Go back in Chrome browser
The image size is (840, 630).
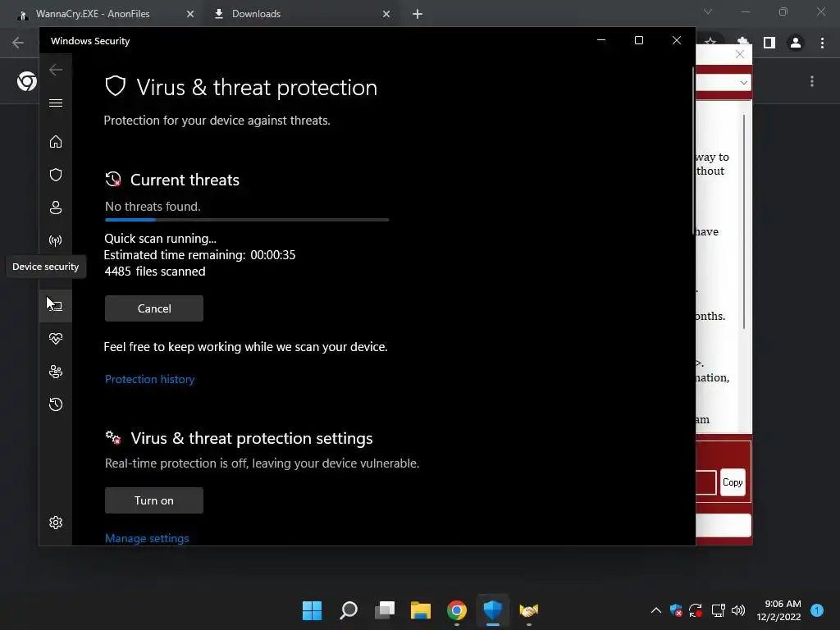(x=18, y=43)
